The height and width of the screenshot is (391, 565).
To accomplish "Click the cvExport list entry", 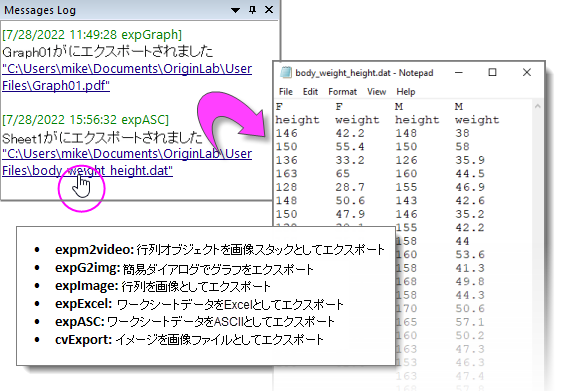I will tap(189, 339).
